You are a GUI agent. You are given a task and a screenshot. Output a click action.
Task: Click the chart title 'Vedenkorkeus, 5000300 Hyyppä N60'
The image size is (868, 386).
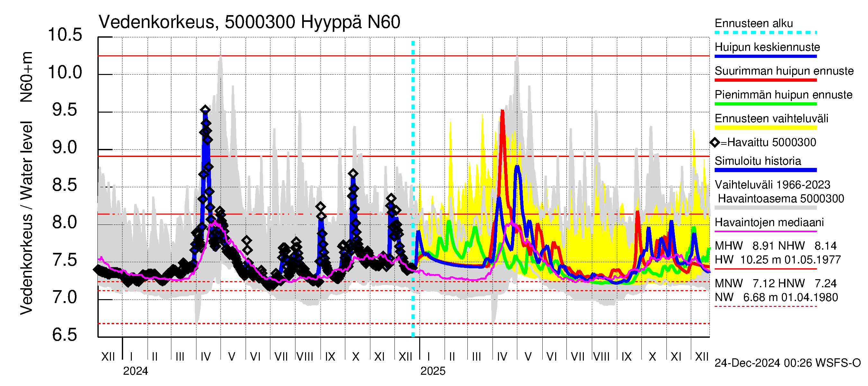click(x=249, y=22)
